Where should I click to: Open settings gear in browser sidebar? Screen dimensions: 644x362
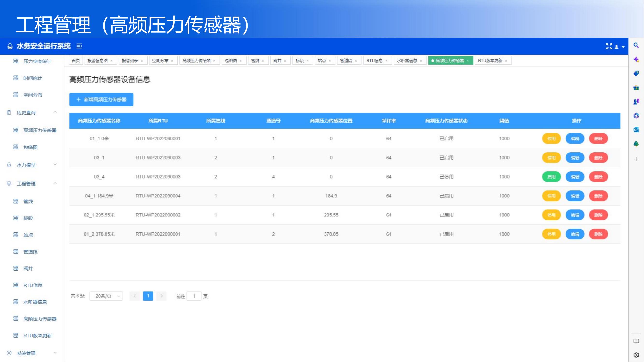tap(636, 355)
